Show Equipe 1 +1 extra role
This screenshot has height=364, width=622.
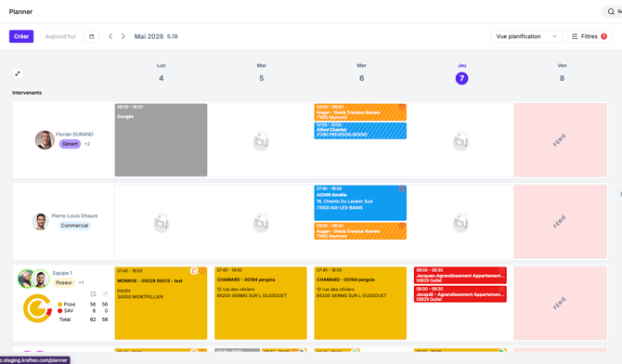pyautogui.click(x=81, y=282)
